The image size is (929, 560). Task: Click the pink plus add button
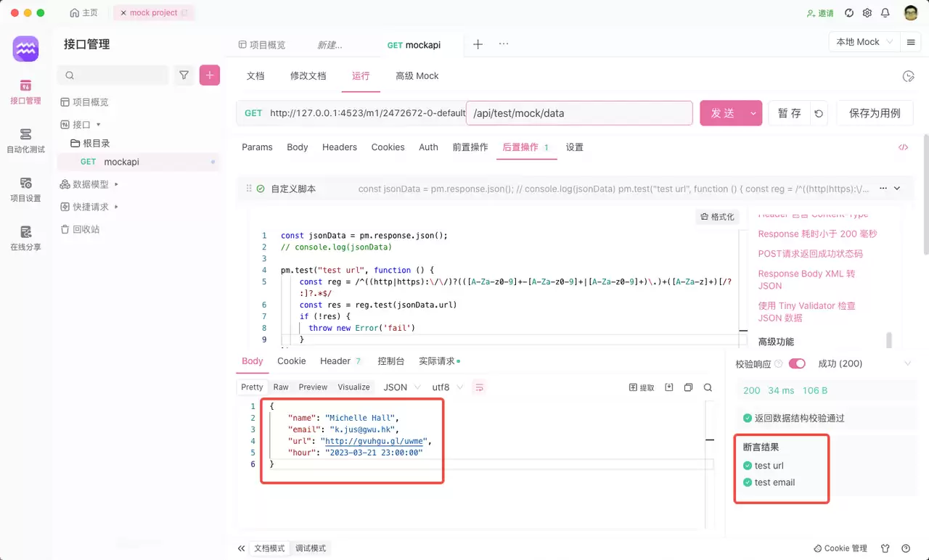pos(210,75)
